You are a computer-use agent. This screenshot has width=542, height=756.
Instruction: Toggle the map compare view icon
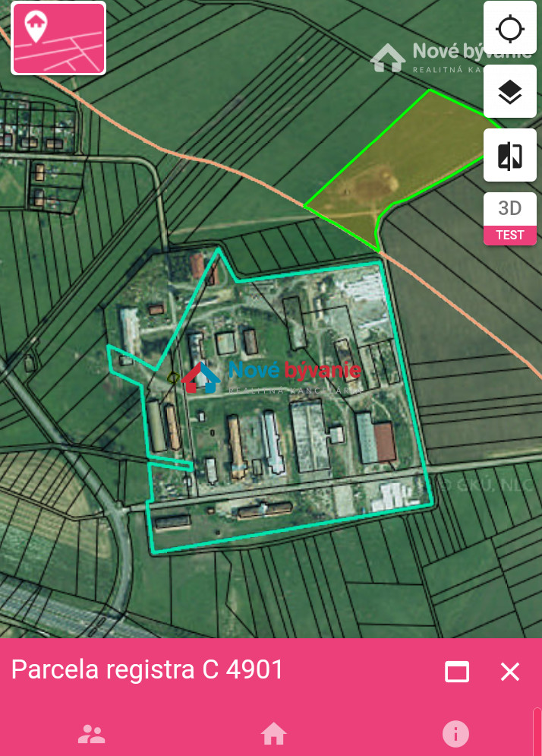point(509,155)
